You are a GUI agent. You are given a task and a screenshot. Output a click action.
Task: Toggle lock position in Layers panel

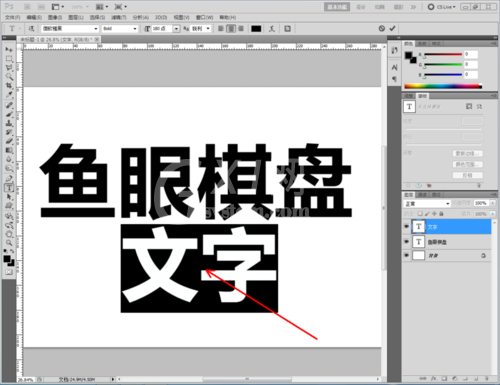pyautogui.click(x=434, y=214)
